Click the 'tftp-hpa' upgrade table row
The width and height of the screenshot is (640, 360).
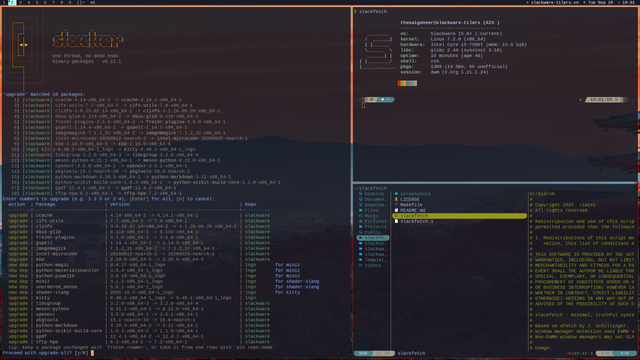(139, 342)
